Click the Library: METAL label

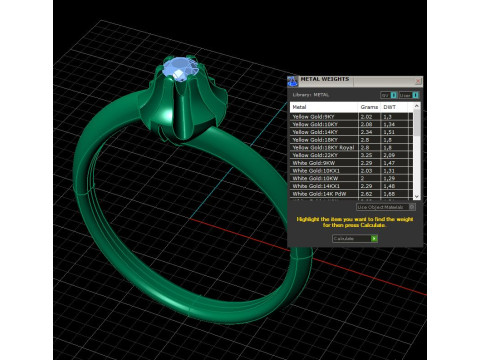point(311,95)
